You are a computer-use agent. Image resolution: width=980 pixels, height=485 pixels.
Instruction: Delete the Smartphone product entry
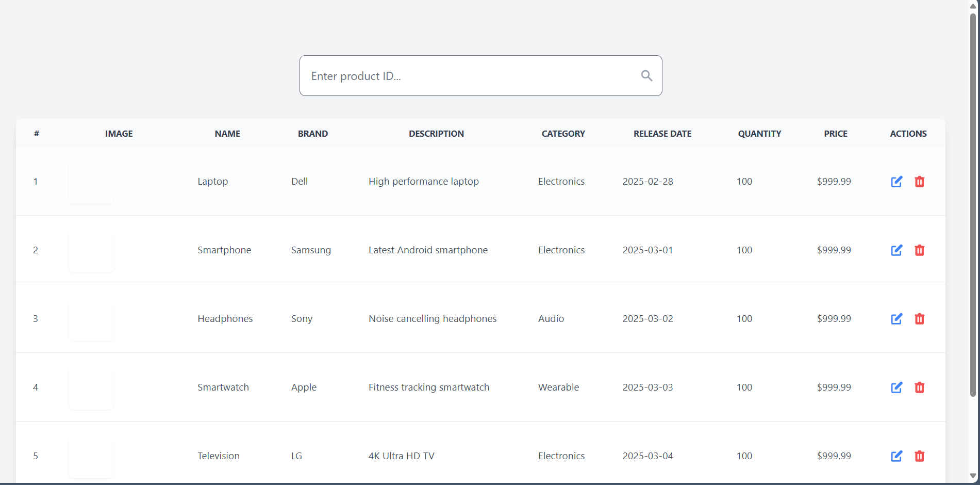920,250
